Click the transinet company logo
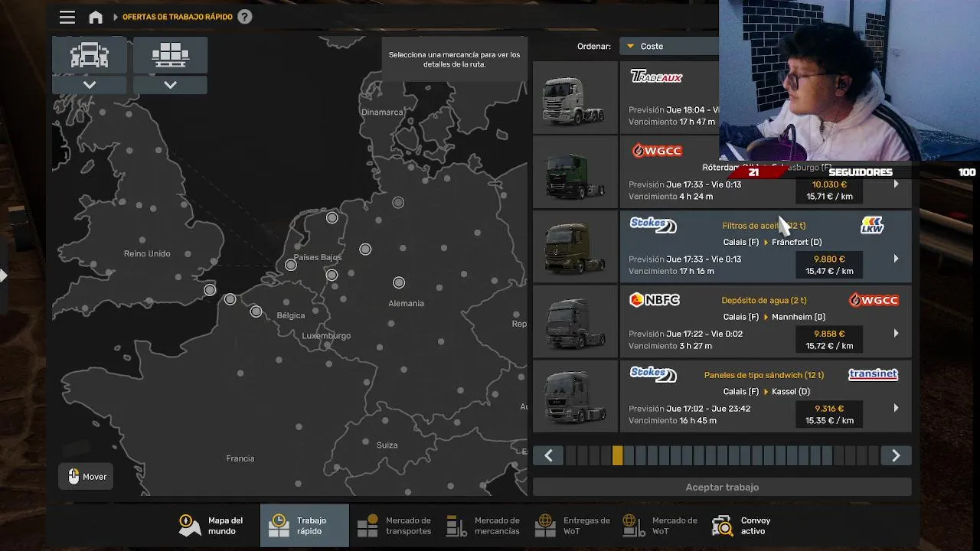Image resolution: width=980 pixels, height=551 pixels. click(x=873, y=374)
